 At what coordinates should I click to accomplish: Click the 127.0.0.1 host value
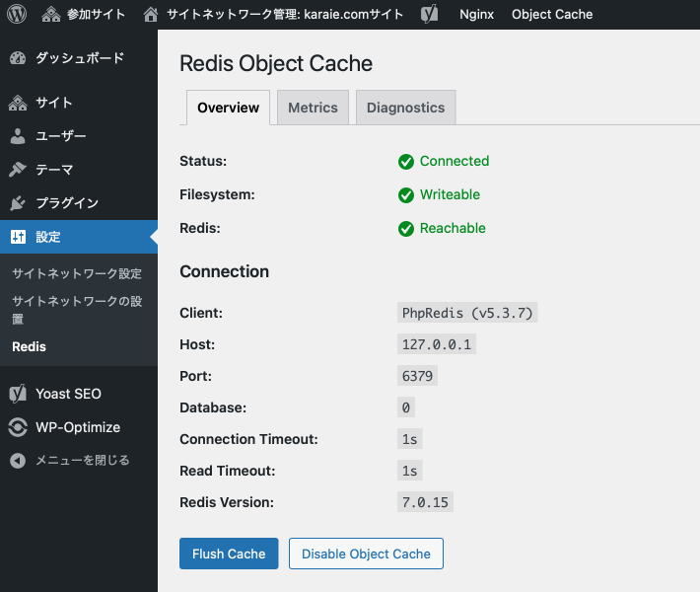coord(437,344)
